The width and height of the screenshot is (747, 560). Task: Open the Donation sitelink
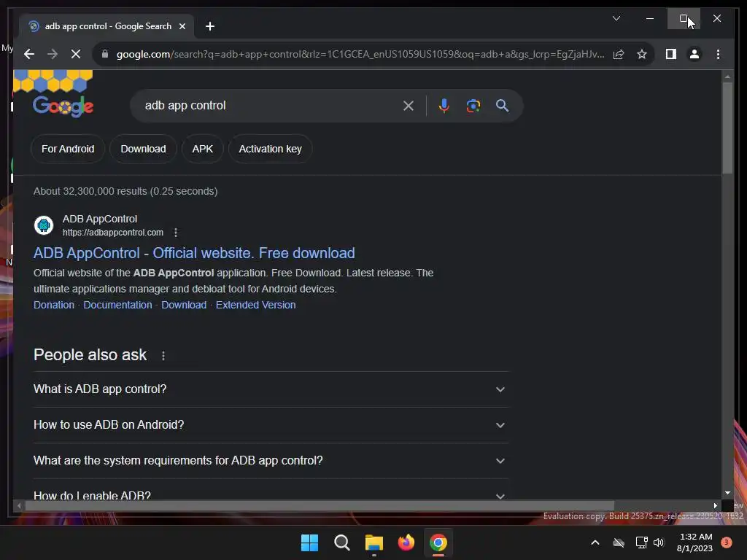[54, 305]
